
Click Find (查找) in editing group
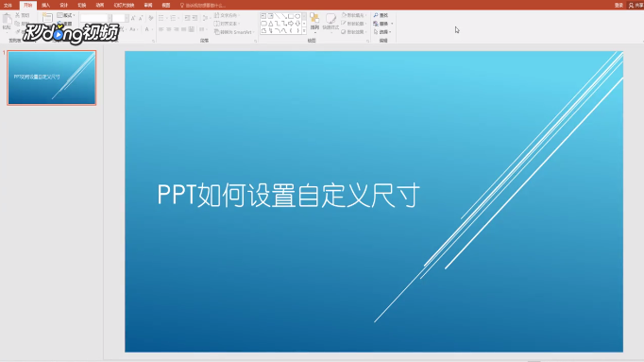[381, 15]
